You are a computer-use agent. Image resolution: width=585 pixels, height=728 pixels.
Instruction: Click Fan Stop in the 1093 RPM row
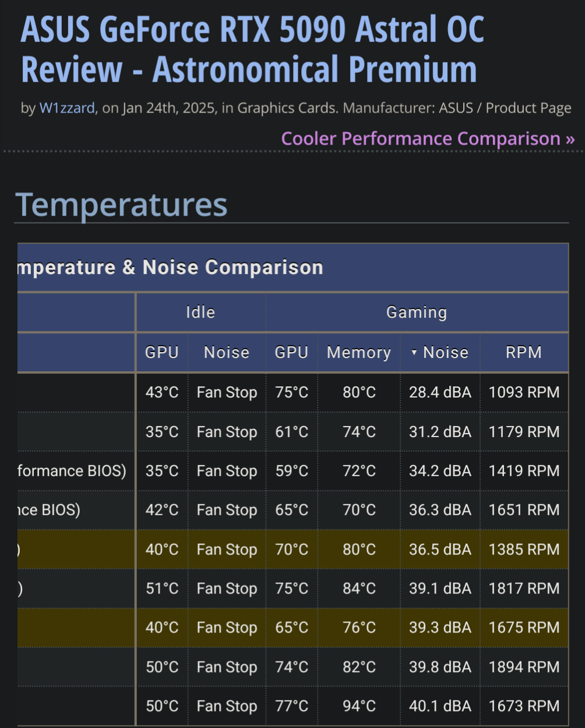pos(227,393)
